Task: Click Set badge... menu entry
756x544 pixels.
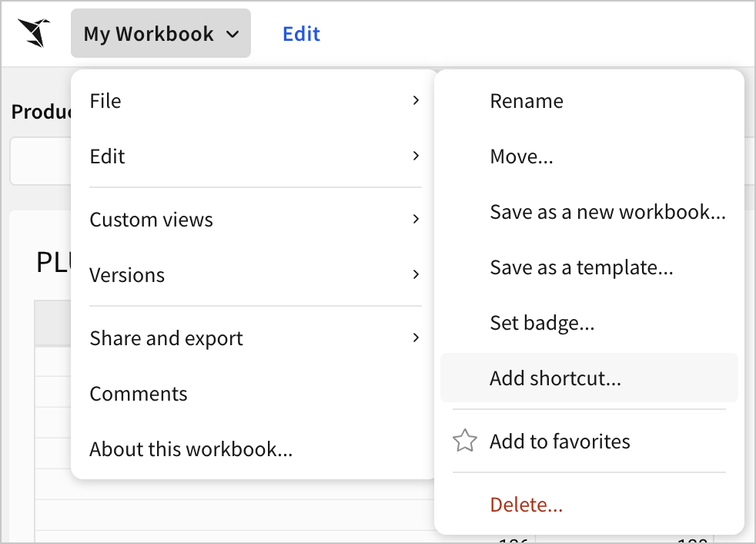Action: (x=542, y=323)
